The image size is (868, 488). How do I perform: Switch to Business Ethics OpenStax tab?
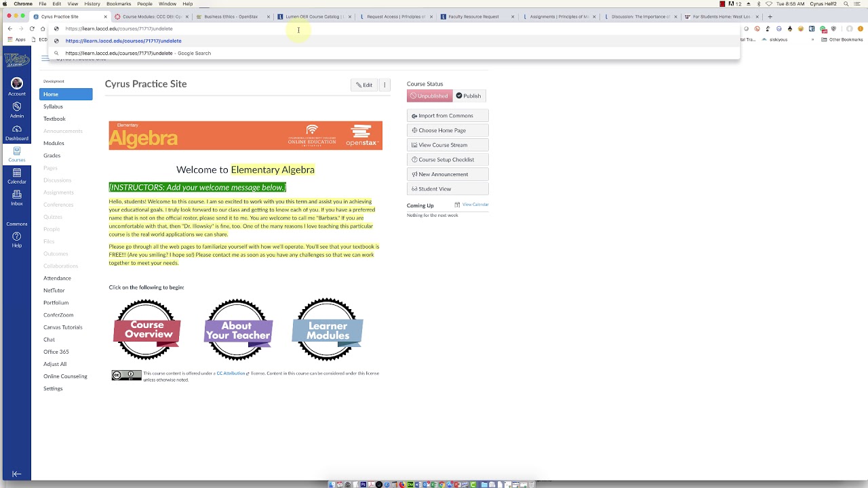[x=231, y=16]
